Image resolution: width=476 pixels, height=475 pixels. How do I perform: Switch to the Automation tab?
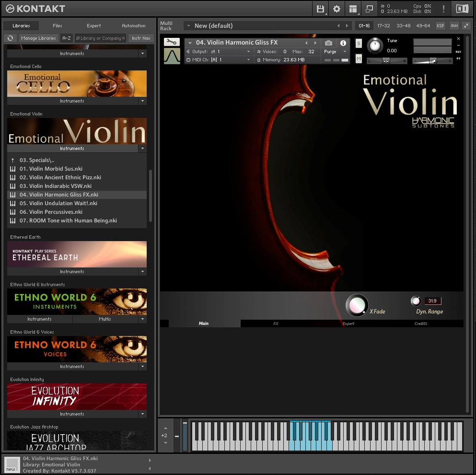(134, 26)
